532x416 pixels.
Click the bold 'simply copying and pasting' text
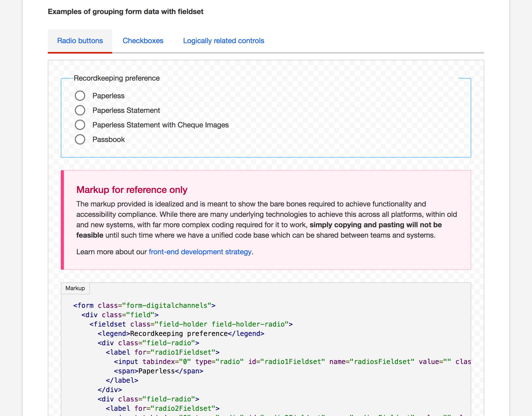(x=357, y=225)
